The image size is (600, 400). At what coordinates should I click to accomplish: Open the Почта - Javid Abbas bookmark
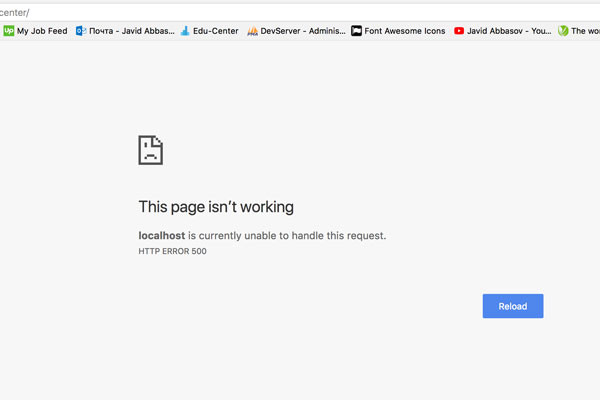pos(125,31)
